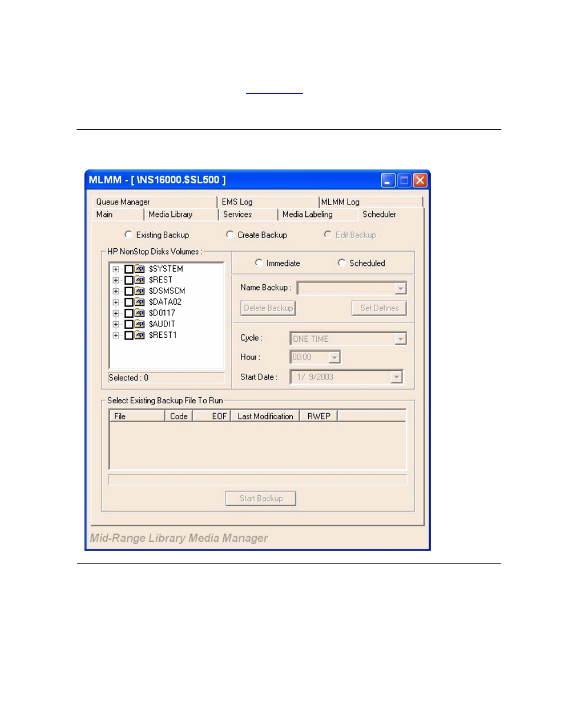This screenshot has height=728, width=562.
Task: Switch to the Queue Manager tab
Action: click(154, 202)
